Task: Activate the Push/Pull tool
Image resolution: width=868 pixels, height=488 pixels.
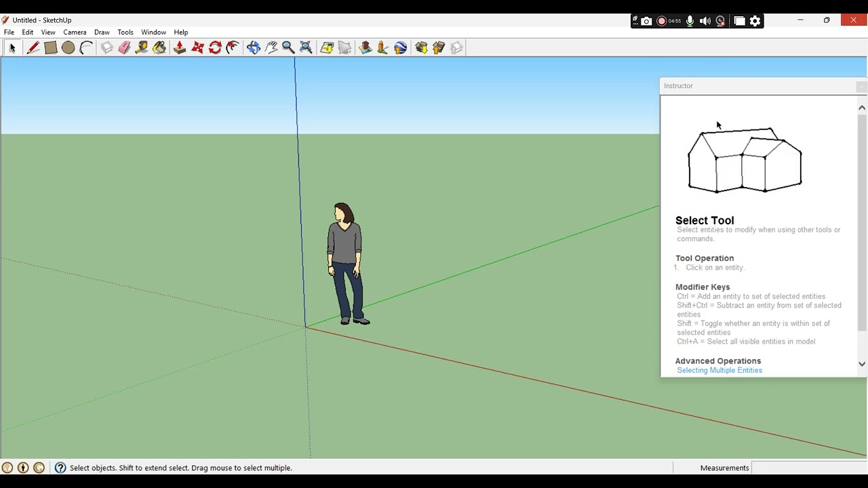Action: click(180, 47)
